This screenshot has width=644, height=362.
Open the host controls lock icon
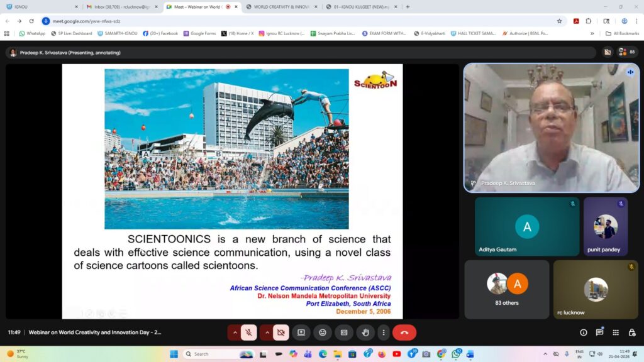pyautogui.click(x=631, y=332)
